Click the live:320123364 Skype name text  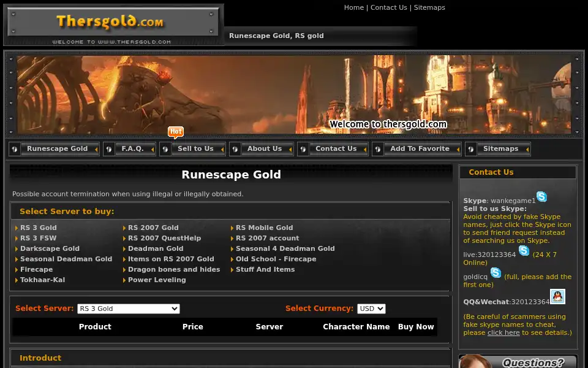click(x=489, y=255)
